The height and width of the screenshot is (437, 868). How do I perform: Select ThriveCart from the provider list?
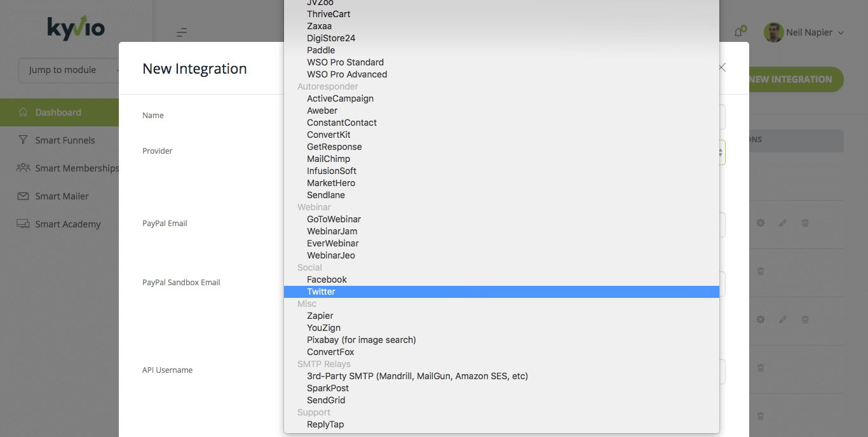(501, 14)
